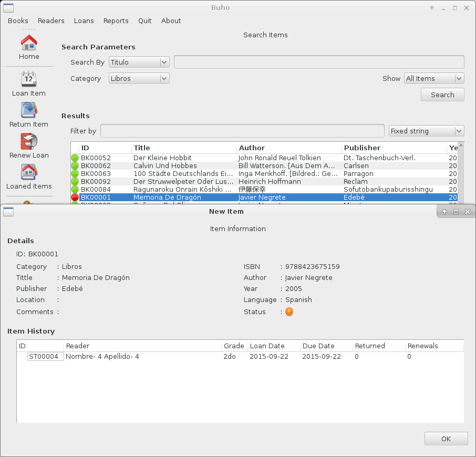Viewport: 476px width, 457px height.
Task: Click red status dot for BK00001
Action: tap(75, 197)
